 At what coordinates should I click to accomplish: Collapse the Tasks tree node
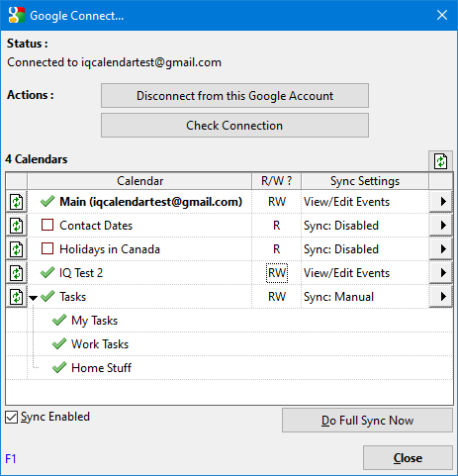coord(33,298)
